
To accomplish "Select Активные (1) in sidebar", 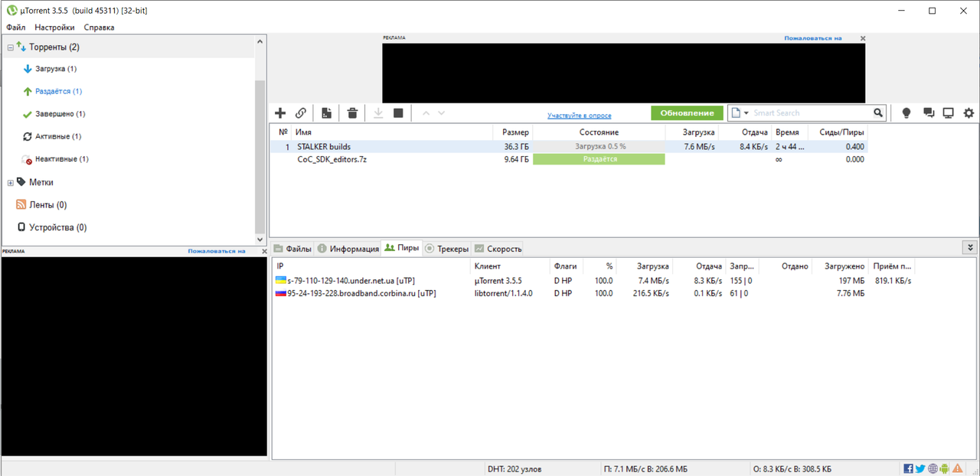I will [57, 136].
